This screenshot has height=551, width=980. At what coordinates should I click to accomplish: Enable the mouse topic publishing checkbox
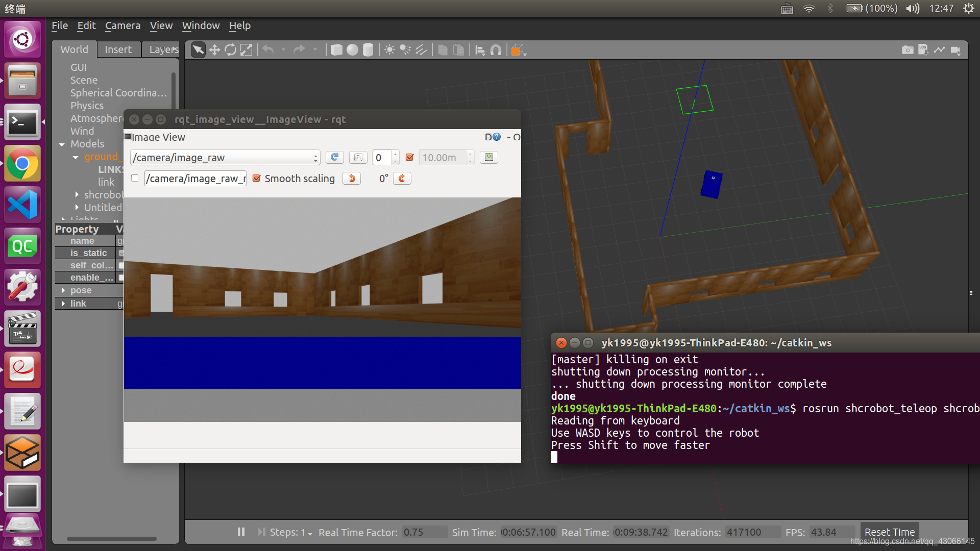[x=135, y=179]
